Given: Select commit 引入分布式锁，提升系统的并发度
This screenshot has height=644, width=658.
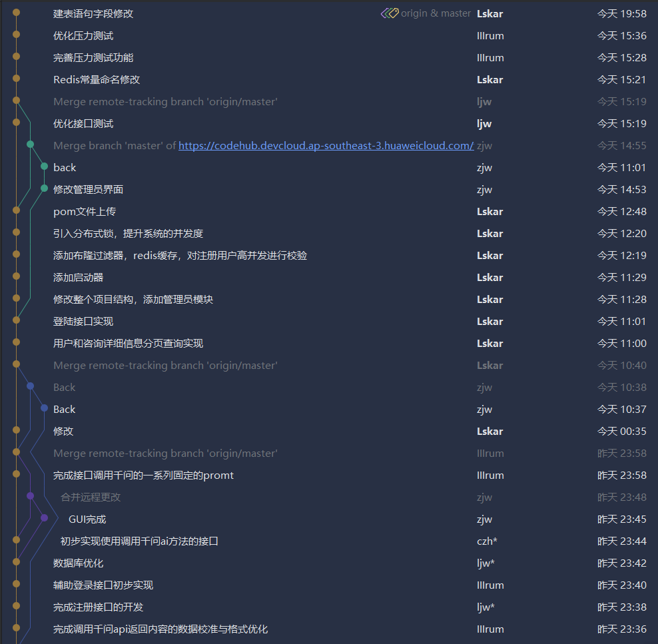Looking at the screenshot, I should [128, 234].
